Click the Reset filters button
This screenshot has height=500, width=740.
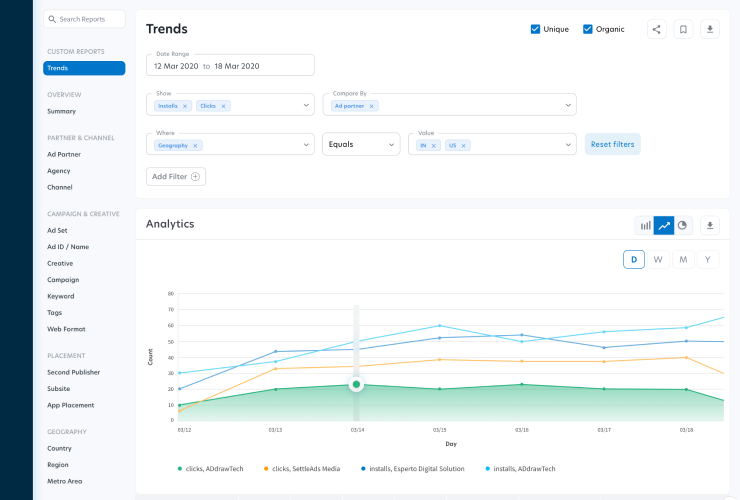(613, 144)
